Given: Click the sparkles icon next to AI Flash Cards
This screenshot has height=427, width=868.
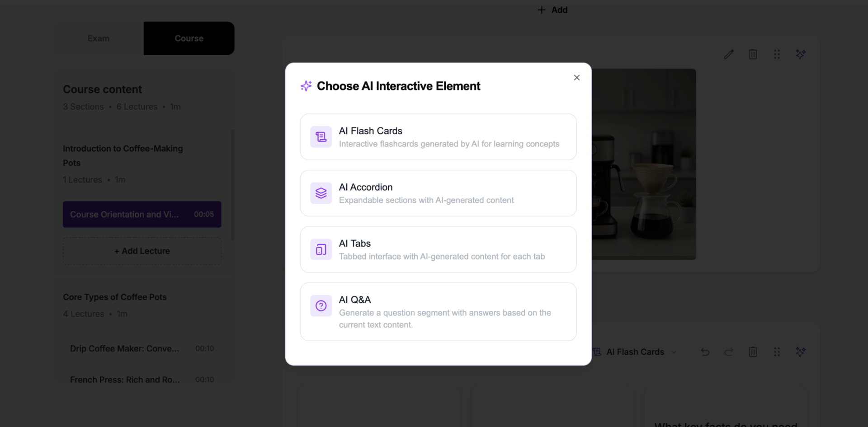Looking at the screenshot, I should 801,352.
